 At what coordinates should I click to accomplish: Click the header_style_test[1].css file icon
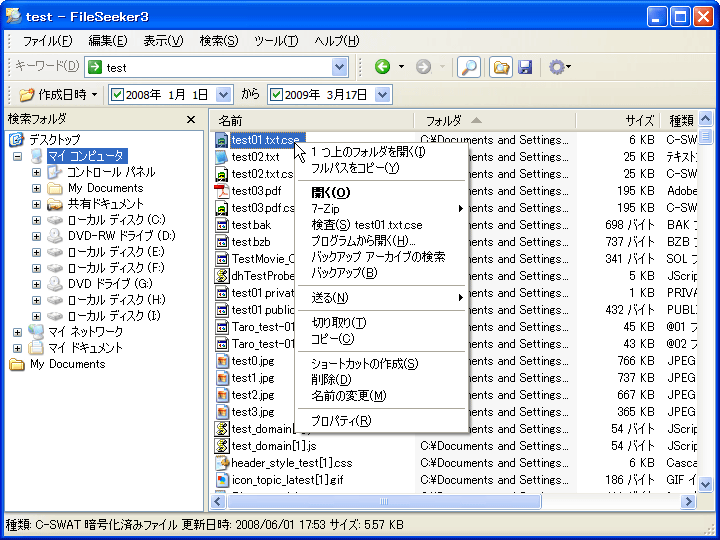(222, 462)
